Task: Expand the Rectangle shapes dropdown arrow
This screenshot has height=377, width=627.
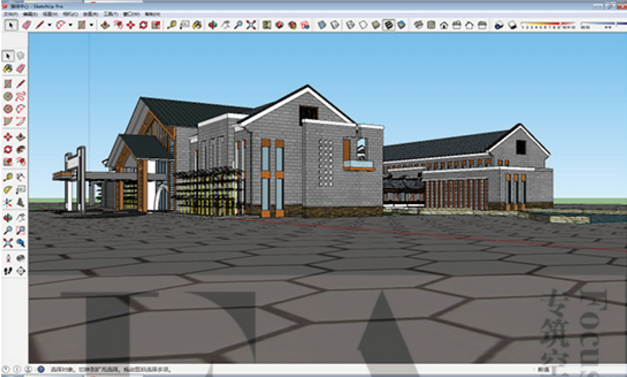Action: 91,25
